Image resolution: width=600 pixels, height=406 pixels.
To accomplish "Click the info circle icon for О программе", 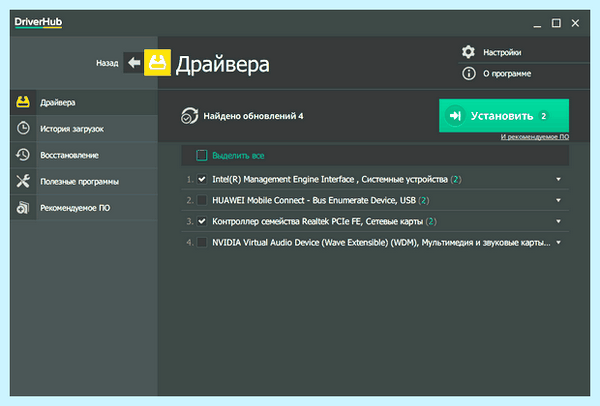I will 468,73.
